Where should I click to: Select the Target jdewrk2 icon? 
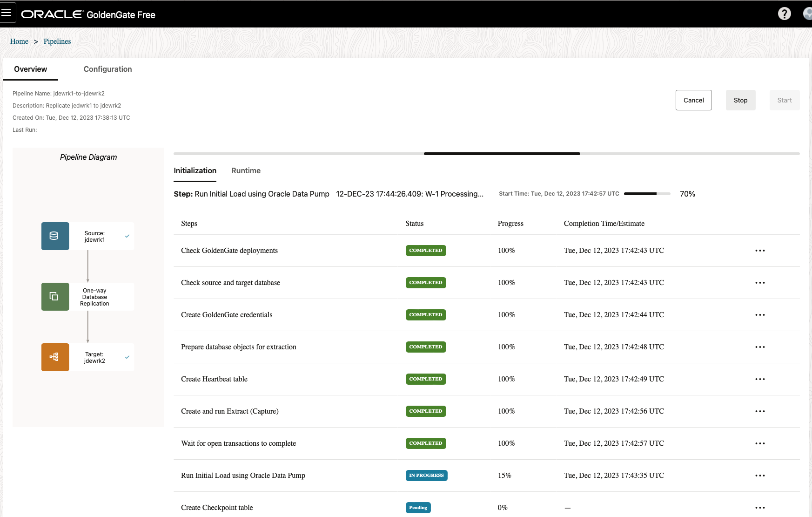pos(55,357)
